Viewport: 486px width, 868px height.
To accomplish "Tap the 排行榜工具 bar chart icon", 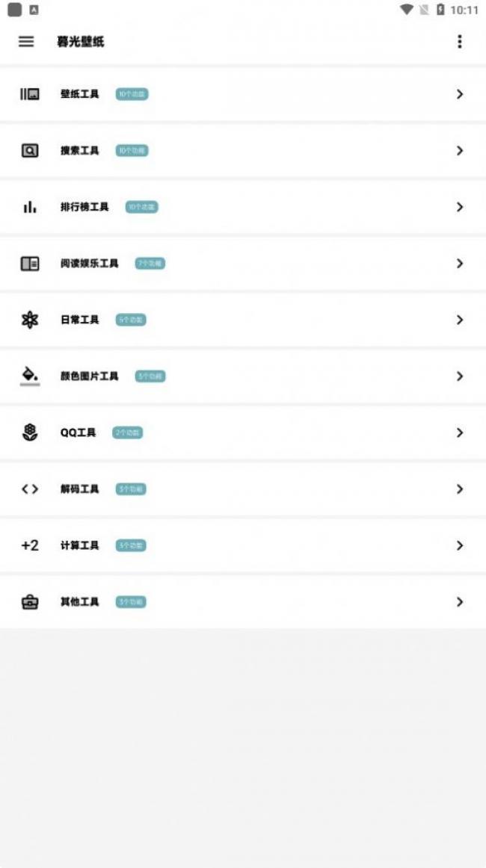I will coord(30,207).
